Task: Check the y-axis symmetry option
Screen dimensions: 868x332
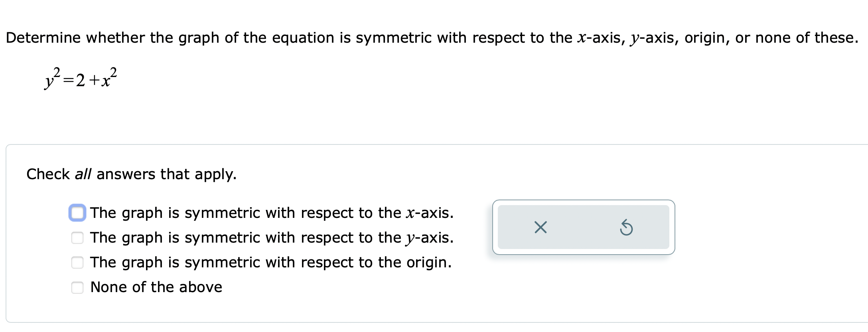Action: point(78,238)
